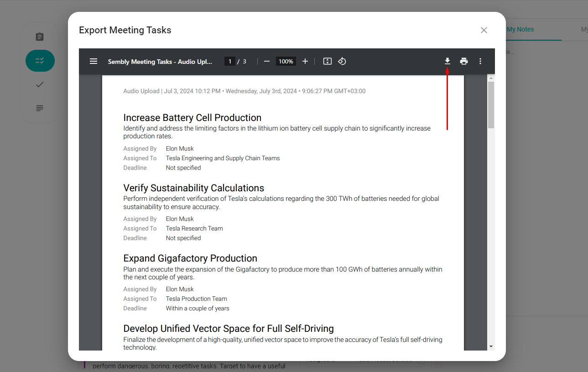Click PDF scrollbar down arrow
This screenshot has height=372, width=588.
[x=491, y=346]
